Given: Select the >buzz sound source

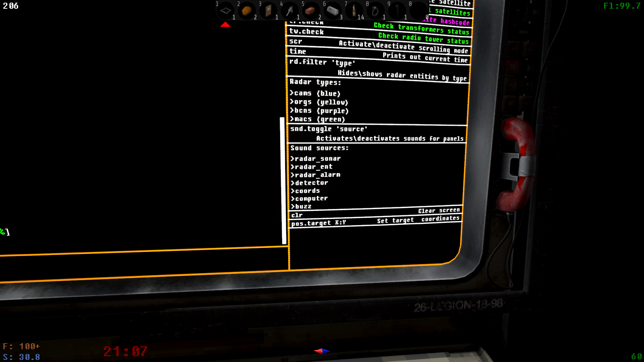Looking at the screenshot, I should coord(301,206).
